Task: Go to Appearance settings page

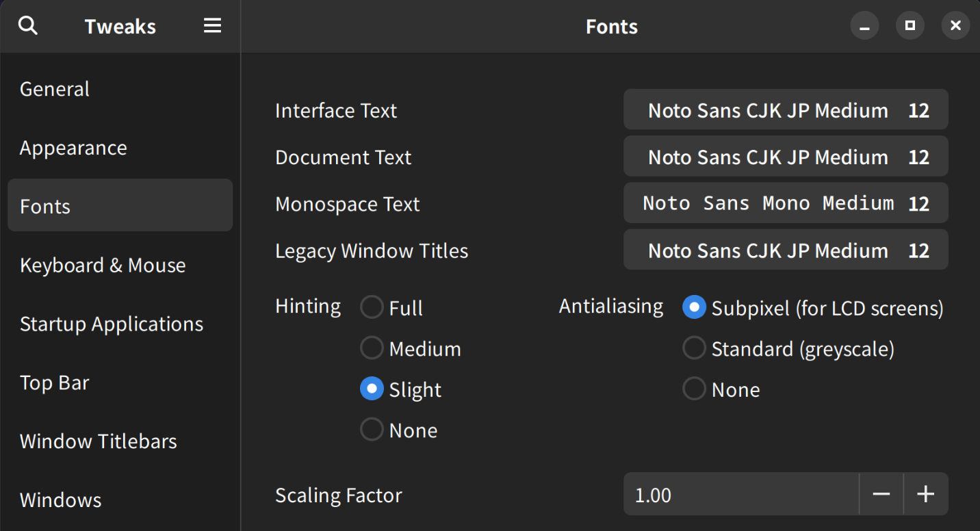Action: [120, 148]
